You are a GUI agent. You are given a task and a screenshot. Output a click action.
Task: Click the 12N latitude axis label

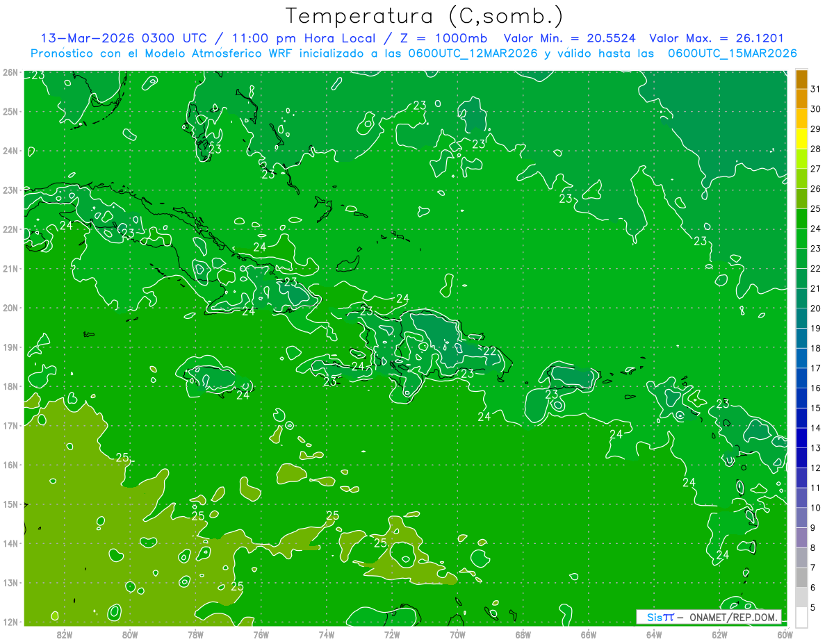click(x=10, y=622)
